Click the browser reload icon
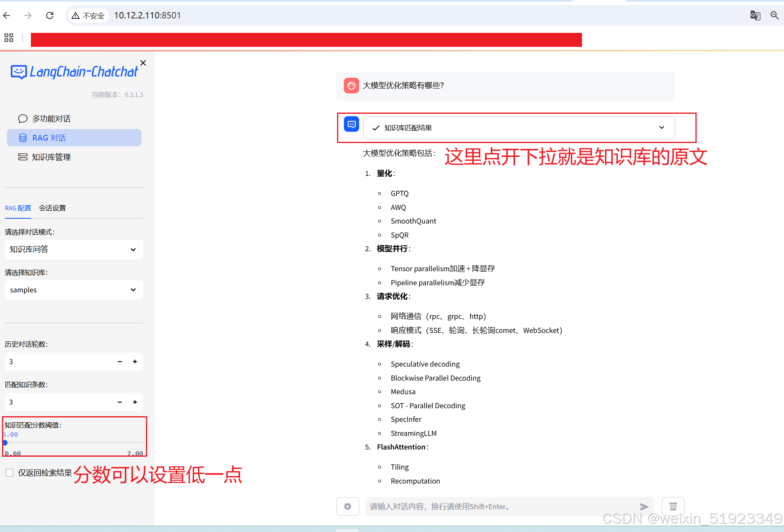 point(50,16)
